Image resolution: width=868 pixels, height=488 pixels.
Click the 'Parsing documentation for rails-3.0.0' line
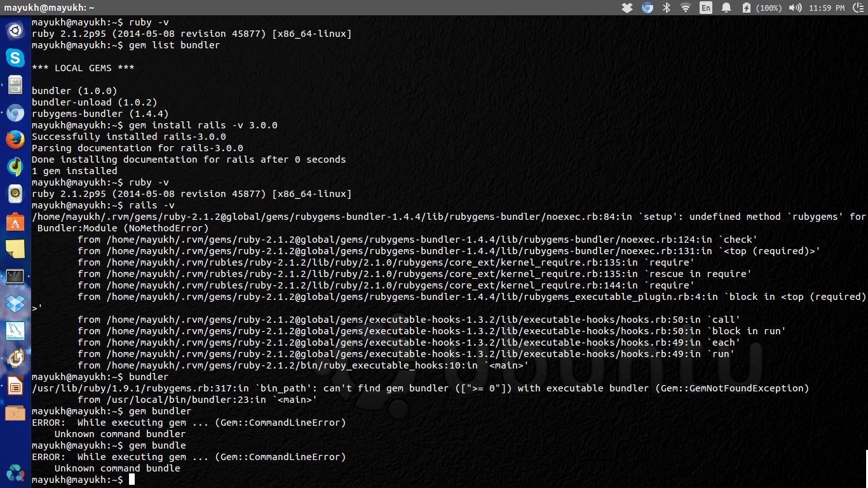137,148
